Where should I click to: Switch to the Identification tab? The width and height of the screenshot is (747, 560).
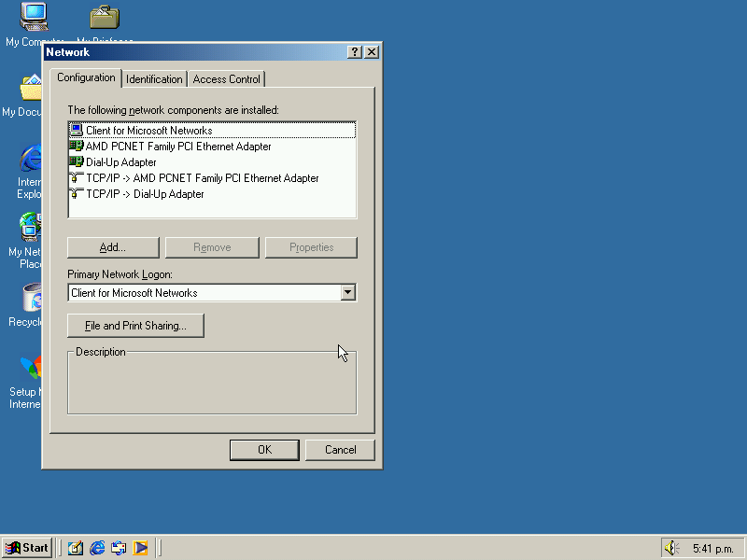(x=154, y=79)
